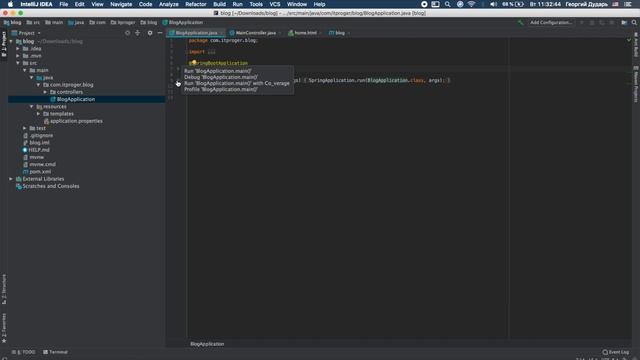Open the VCS menu
Screen dimensions: 640x360
pos(275,4)
